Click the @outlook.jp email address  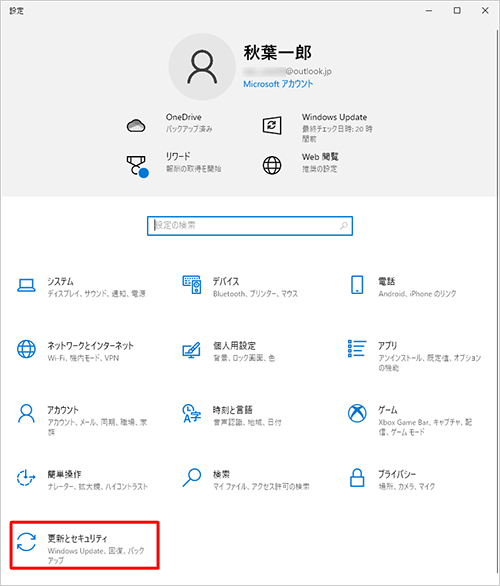coord(287,71)
